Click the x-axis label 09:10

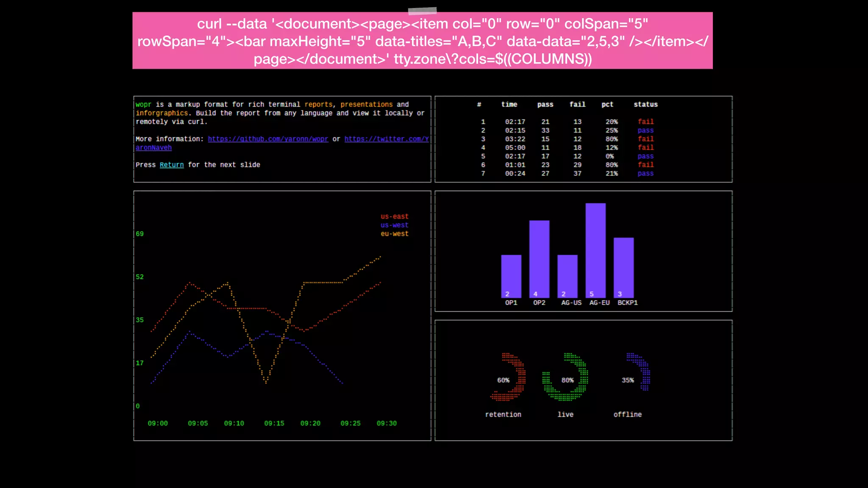click(x=234, y=424)
